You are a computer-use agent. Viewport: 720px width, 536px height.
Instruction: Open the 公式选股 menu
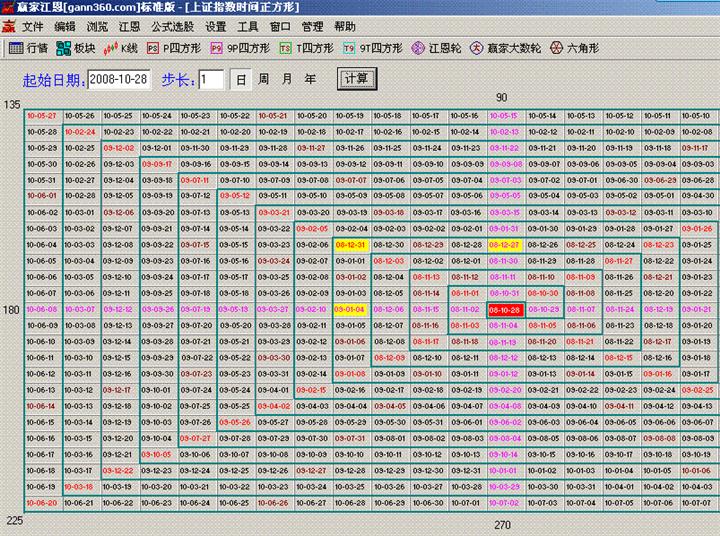point(171,26)
